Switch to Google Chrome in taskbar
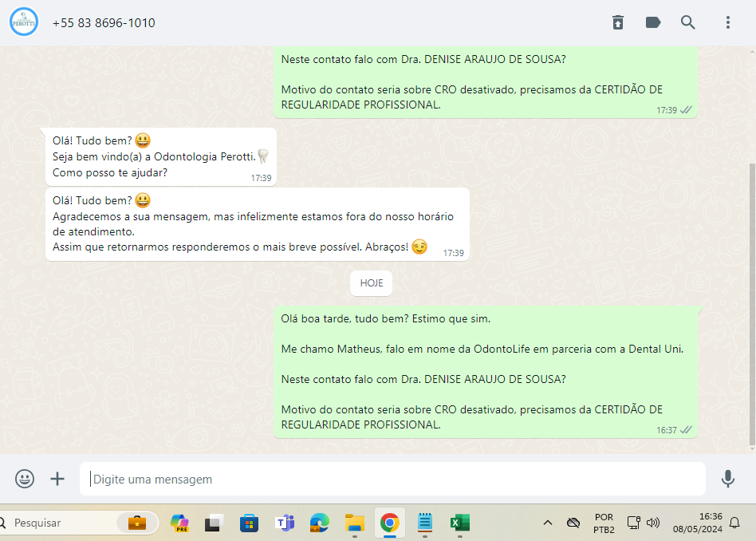 tap(390, 523)
